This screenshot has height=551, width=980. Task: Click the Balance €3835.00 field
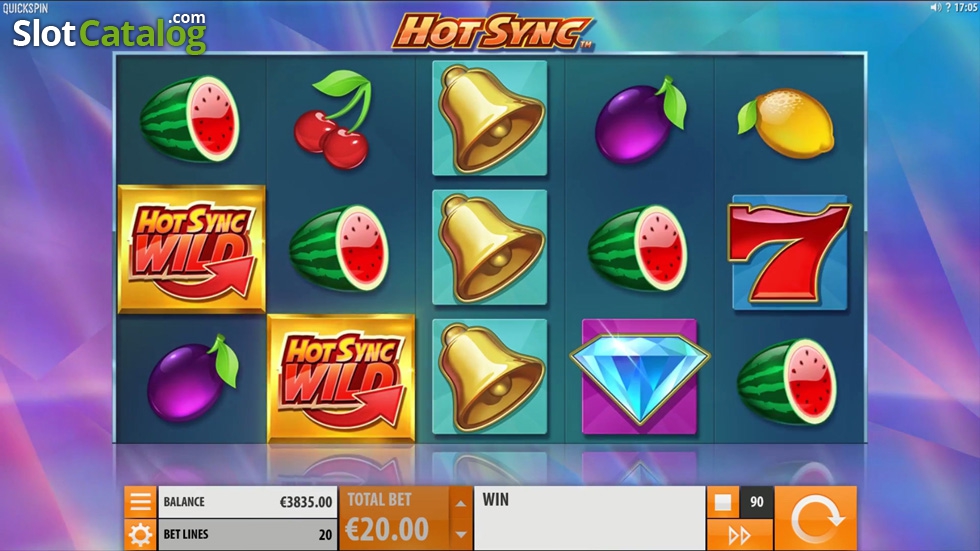tap(248, 502)
